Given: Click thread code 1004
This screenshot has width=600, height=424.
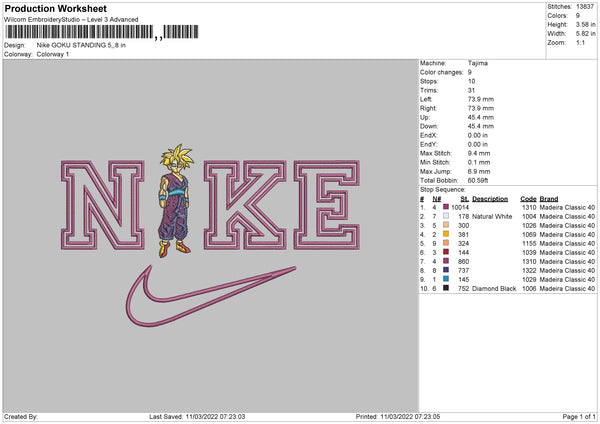Looking at the screenshot, I should [x=529, y=217].
